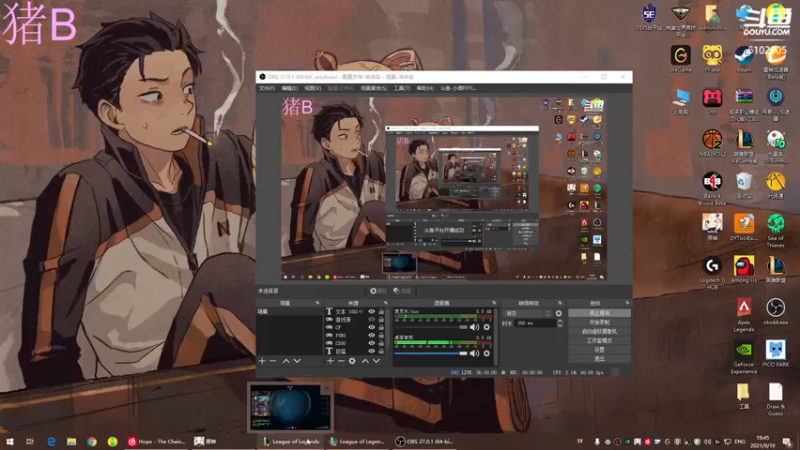This screenshot has width=800, height=450.
Task: Open desktop audio settings gear
Action: [487, 353]
